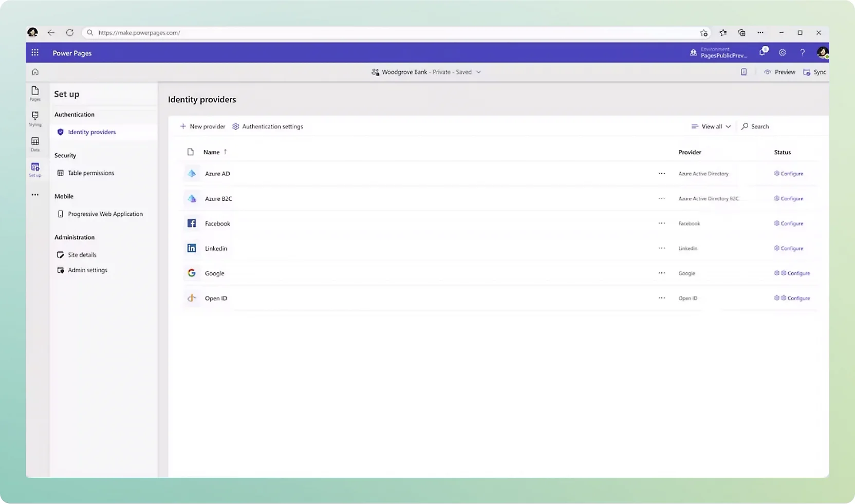
Task: Click the LinkedIn logo icon
Action: pos(192,248)
